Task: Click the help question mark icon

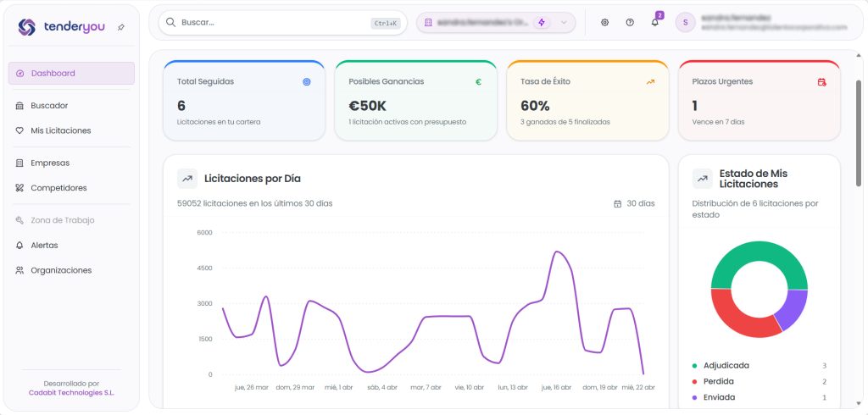Action: [630, 22]
